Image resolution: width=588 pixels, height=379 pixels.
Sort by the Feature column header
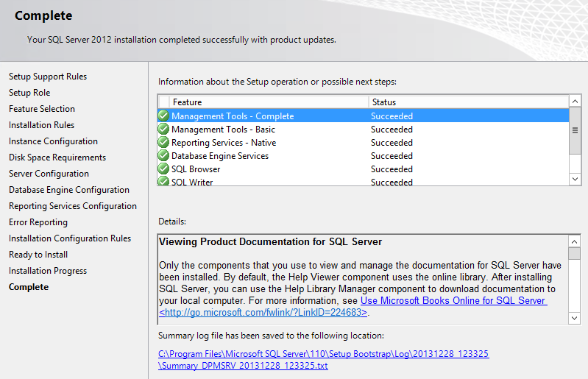pos(269,102)
